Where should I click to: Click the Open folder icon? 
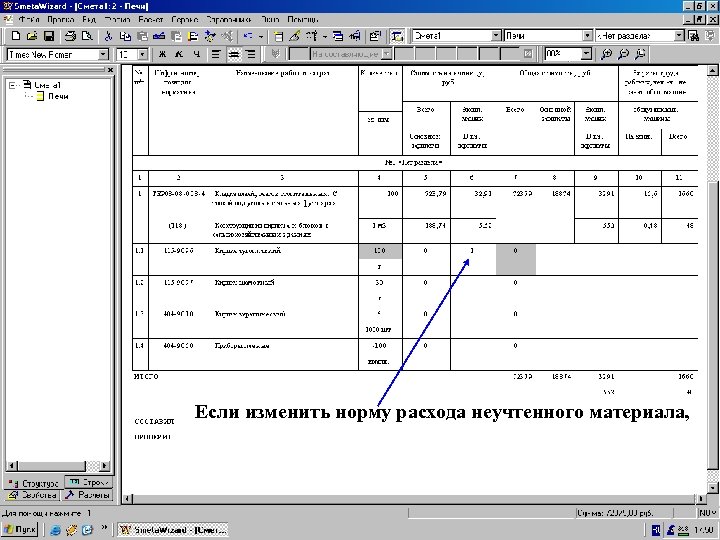click(x=32, y=36)
